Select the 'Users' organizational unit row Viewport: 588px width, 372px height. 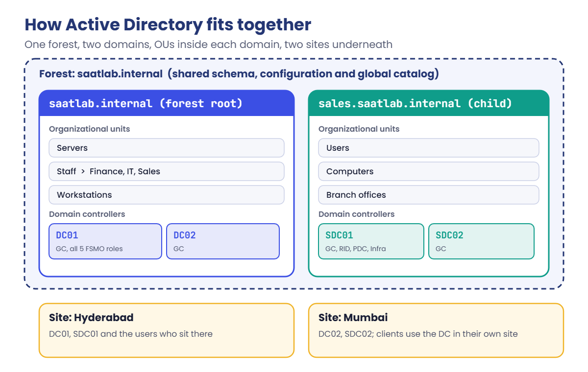[x=429, y=148]
